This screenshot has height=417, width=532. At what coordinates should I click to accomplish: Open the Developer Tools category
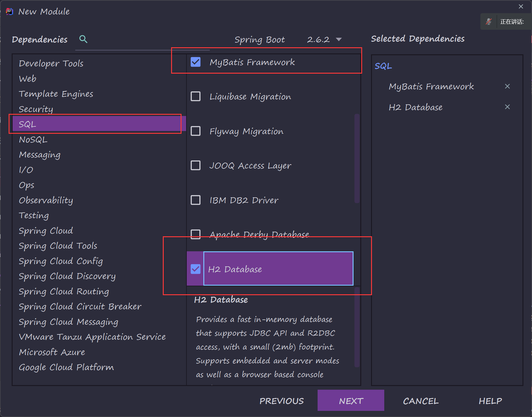pos(51,64)
